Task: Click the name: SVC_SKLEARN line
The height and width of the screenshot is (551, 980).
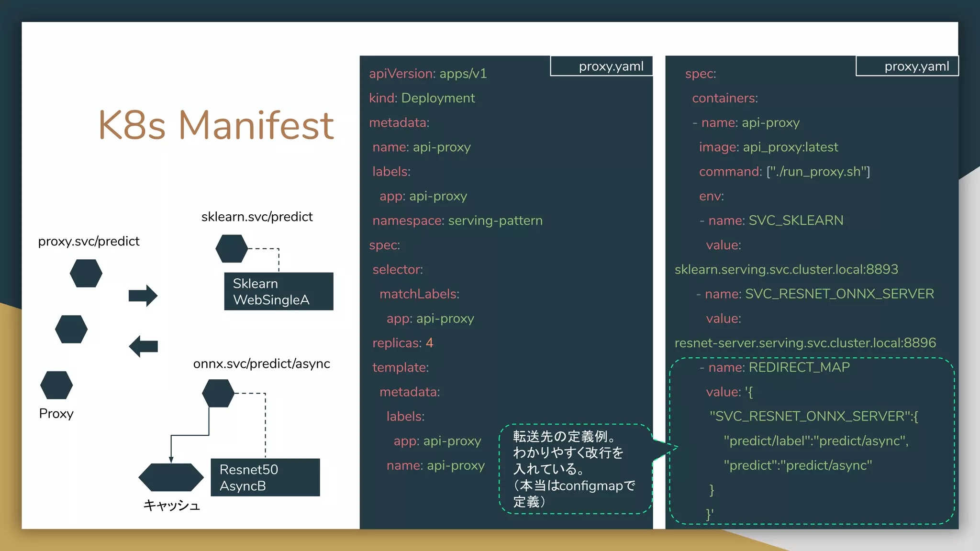Action: pyautogui.click(x=771, y=220)
